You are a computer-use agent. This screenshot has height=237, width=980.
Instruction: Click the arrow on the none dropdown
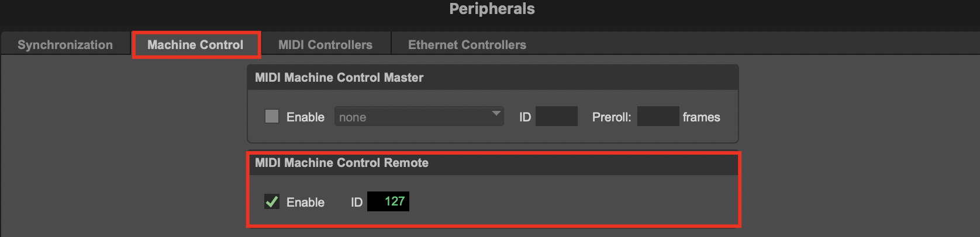(x=496, y=113)
